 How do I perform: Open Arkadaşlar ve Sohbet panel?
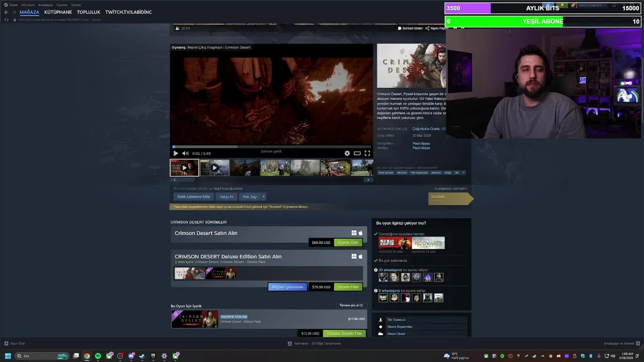(621, 343)
